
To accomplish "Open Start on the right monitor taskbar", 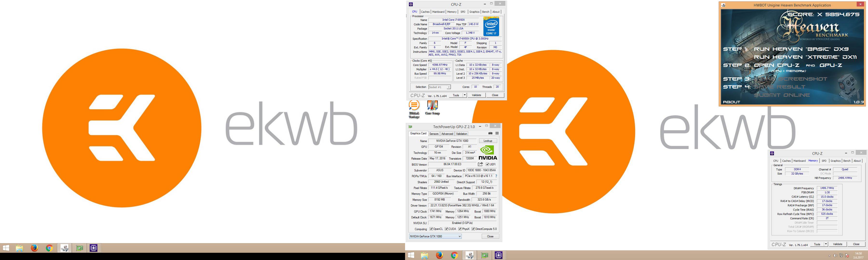I will [x=411, y=255].
